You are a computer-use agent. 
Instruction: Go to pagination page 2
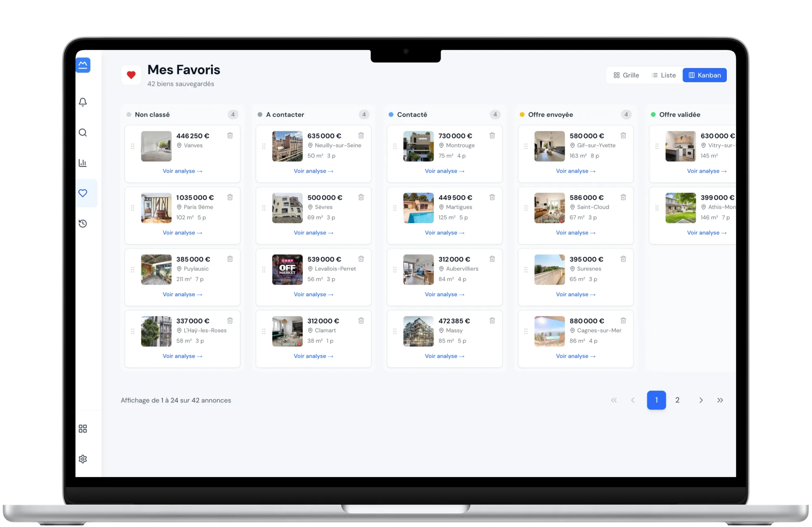point(678,400)
